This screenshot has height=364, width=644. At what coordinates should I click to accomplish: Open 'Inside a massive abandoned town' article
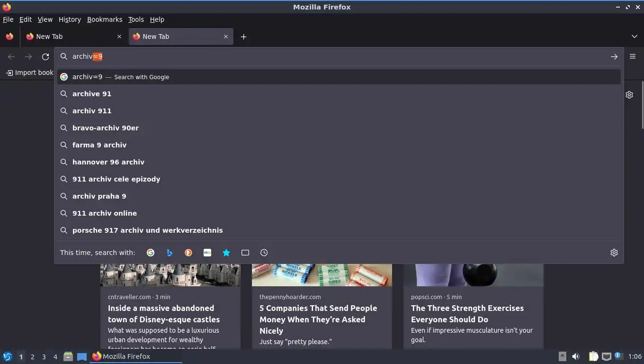[x=164, y=314]
